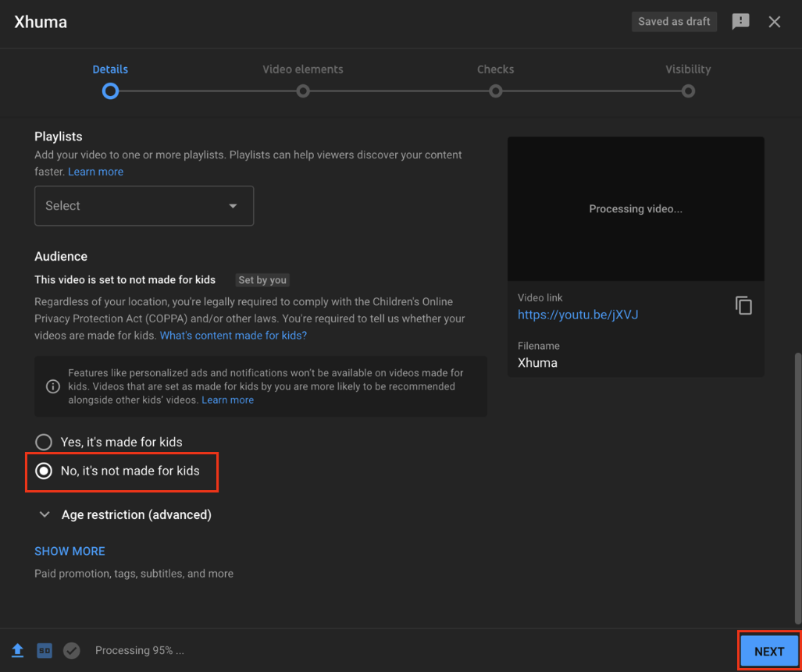Click the Video elements step circle
Image resolution: width=802 pixels, height=672 pixels.
tap(303, 91)
